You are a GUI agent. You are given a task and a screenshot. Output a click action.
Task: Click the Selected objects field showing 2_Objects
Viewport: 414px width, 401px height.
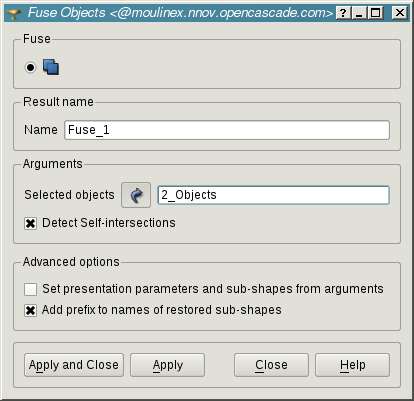[x=273, y=195]
